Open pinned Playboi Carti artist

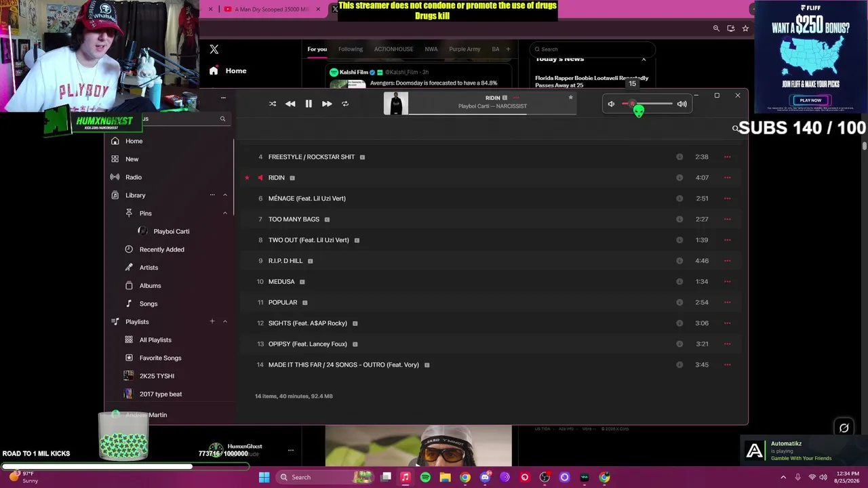click(x=171, y=231)
